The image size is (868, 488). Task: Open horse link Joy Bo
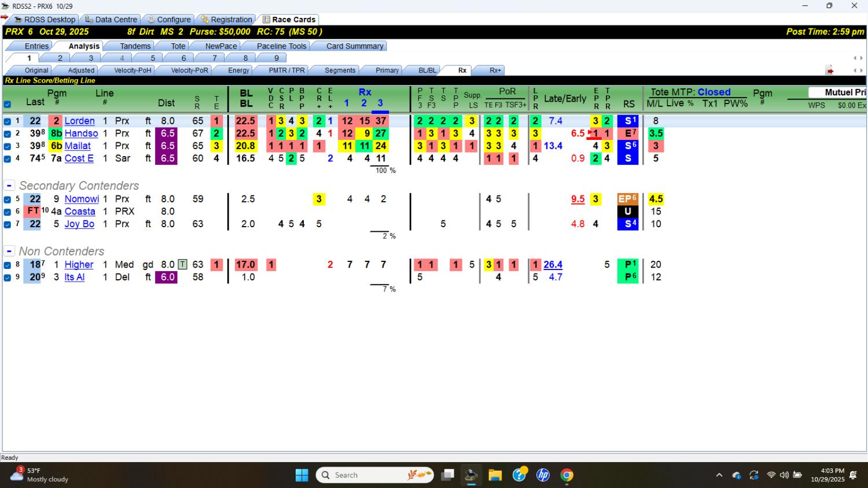79,224
